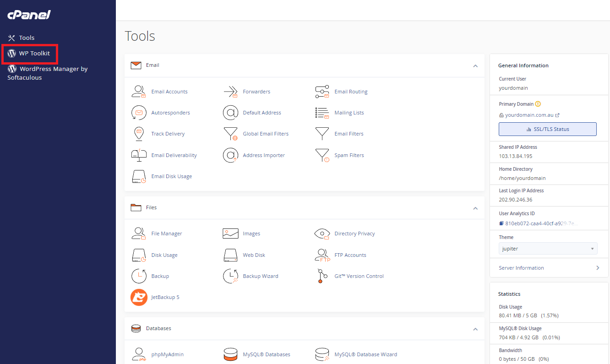610x364 pixels.
Task: Click the Disk Usage drive icon
Action: 139,255
